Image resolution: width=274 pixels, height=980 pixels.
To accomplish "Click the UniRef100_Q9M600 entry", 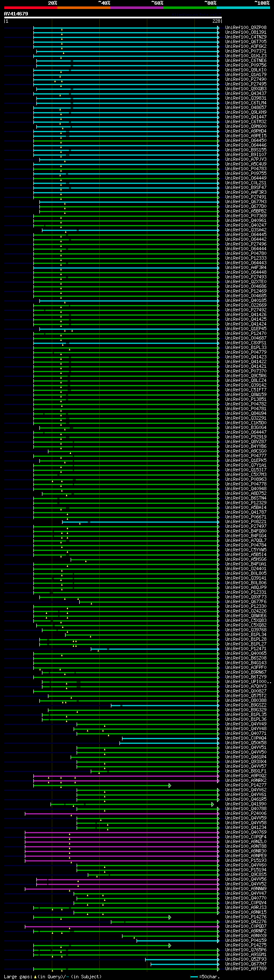I will 246,127.
